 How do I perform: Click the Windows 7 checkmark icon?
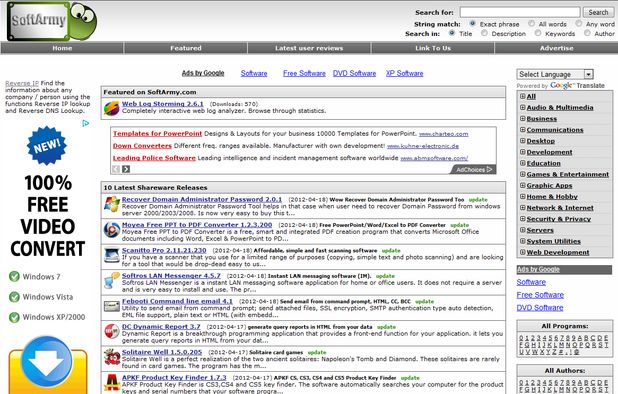coord(14,277)
